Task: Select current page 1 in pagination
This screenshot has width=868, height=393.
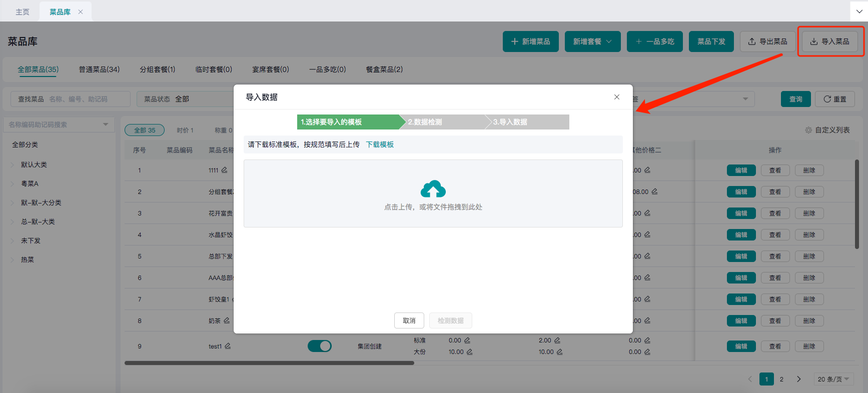Action: pyautogui.click(x=766, y=379)
